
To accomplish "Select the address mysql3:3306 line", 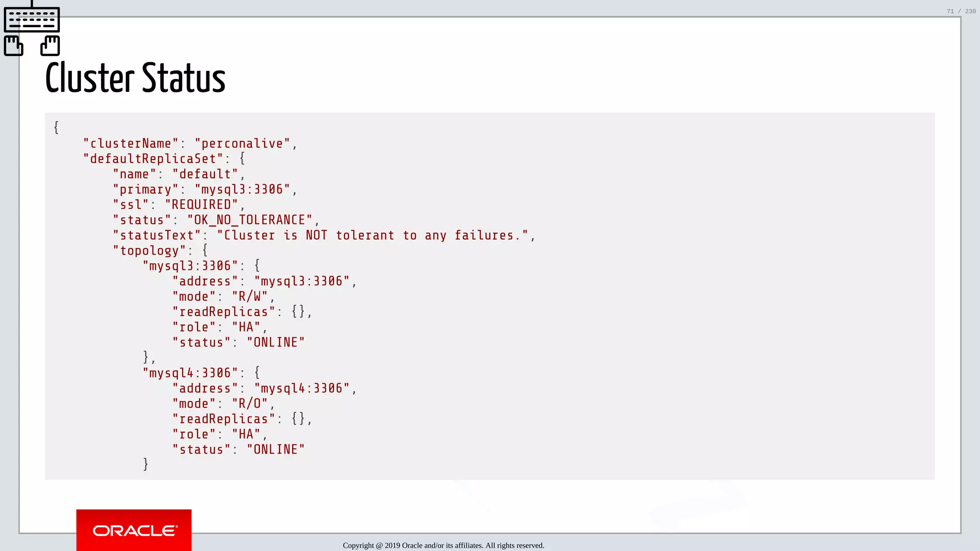I will (x=265, y=281).
